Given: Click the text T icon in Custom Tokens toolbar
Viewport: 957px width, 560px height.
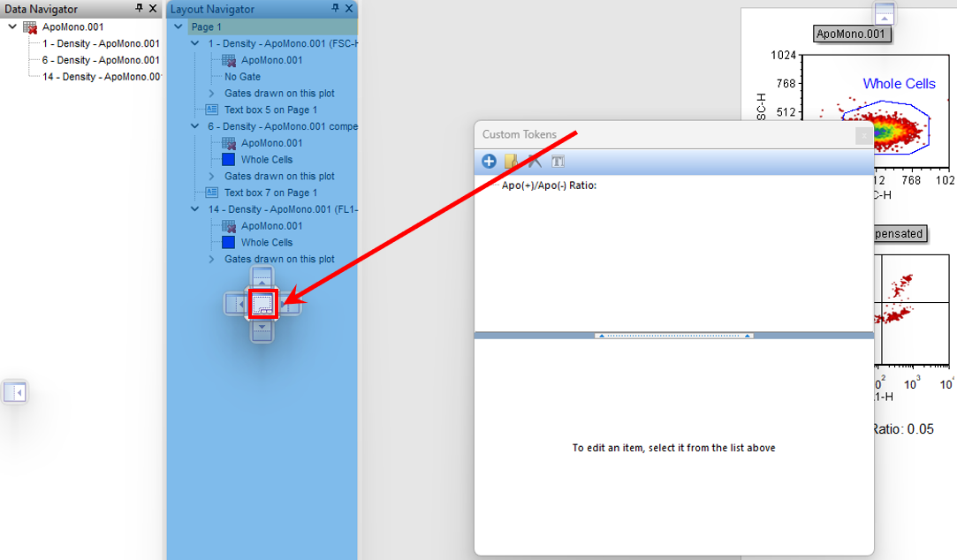Looking at the screenshot, I should (x=558, y=161).
